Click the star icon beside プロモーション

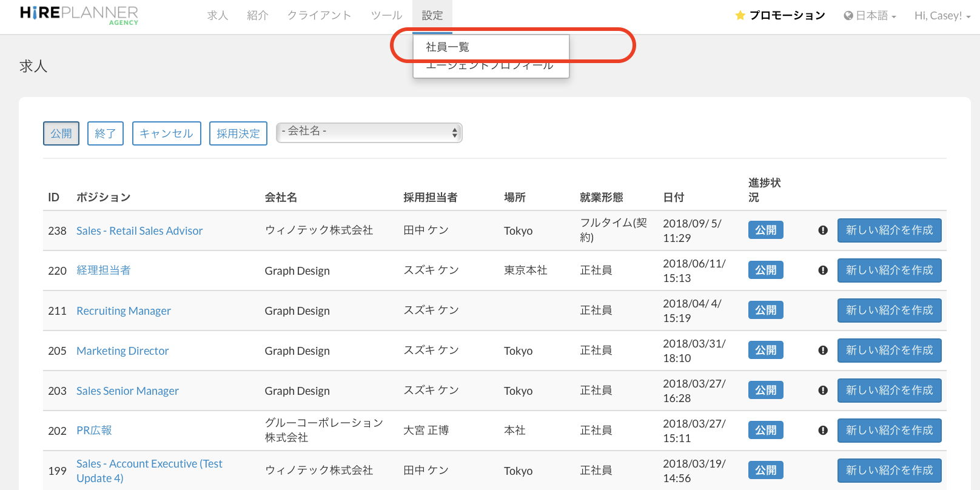pos(740,16)
